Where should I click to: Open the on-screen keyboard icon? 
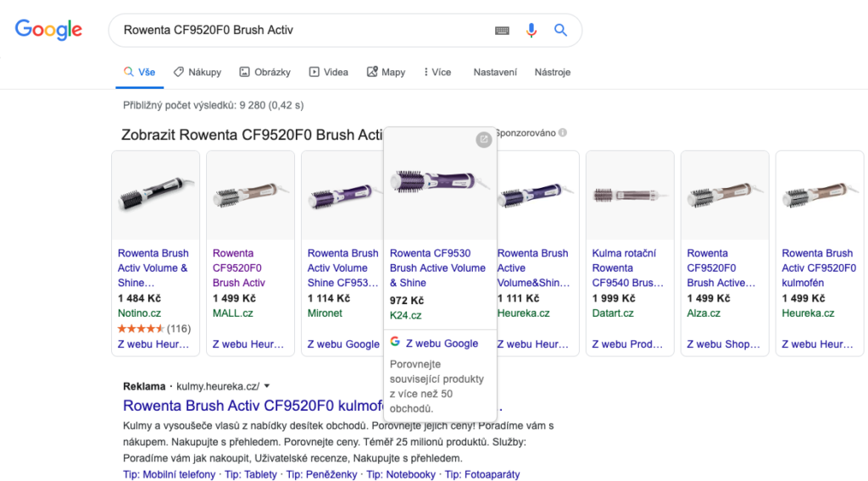point(502,30)
